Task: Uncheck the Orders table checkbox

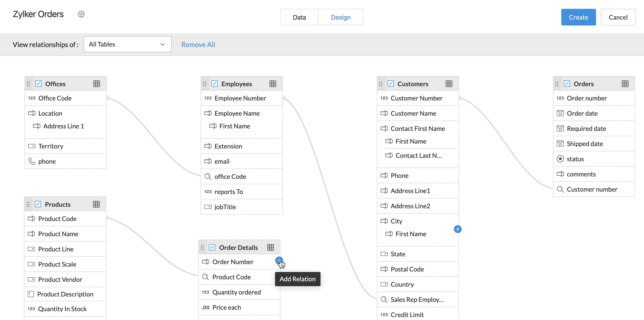Action: click(567, 84)
